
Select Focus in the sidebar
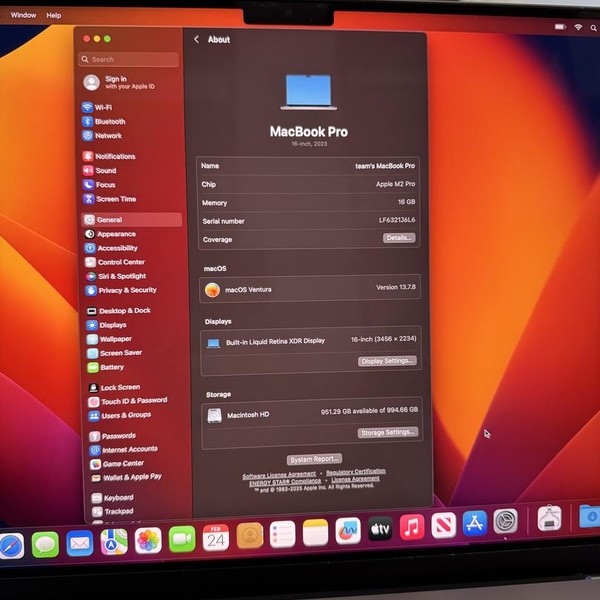[99, 185]
